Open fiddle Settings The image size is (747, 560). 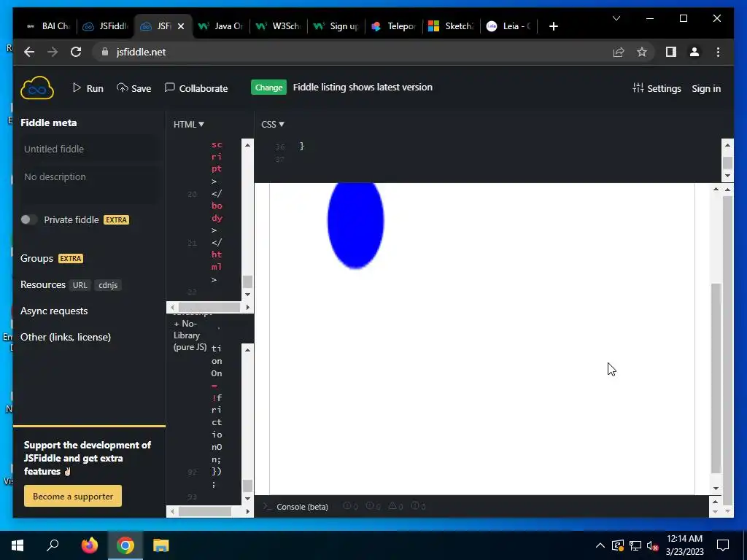657,88
